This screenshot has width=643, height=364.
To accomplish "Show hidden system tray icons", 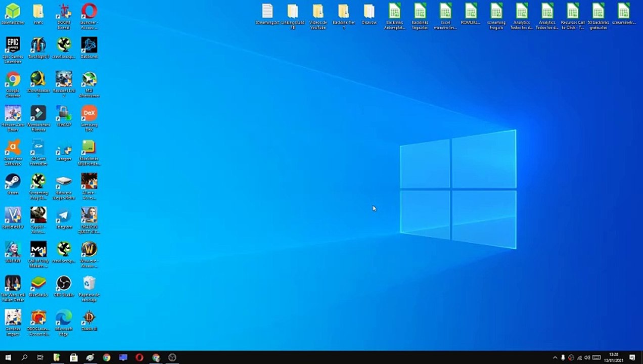I will click(x=555, y=357).
